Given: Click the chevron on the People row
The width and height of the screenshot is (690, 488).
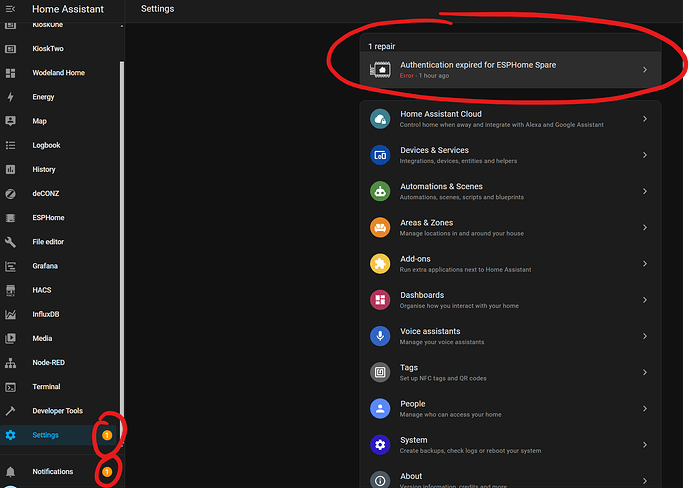Looking at the screenshot, I should coord(645,409).
